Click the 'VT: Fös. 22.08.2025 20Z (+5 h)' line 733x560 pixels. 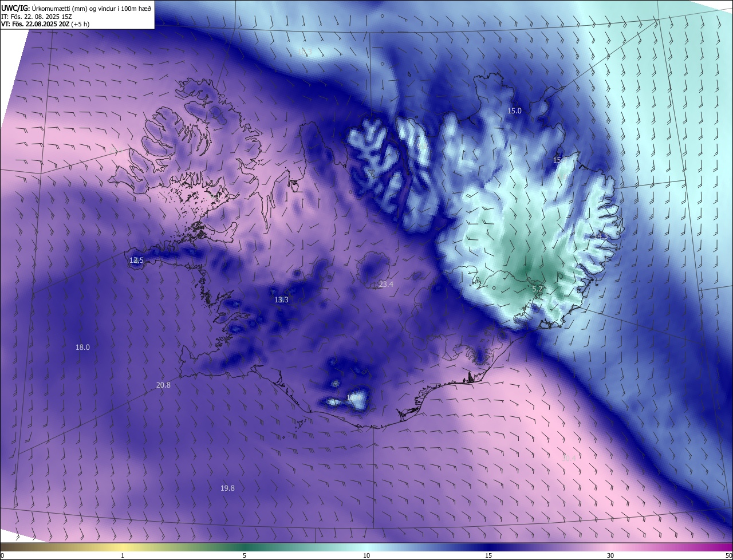click(45, 24)
